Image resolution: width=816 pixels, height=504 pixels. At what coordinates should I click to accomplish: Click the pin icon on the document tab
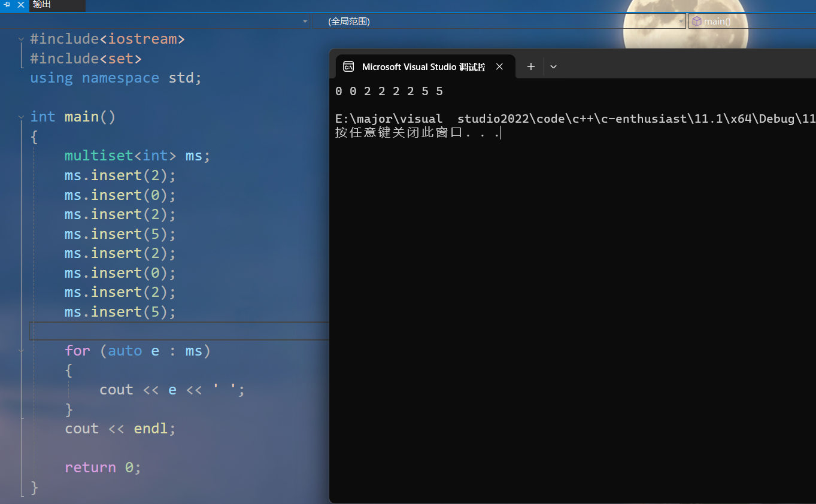pyautogui.click(x=7, y=4)
